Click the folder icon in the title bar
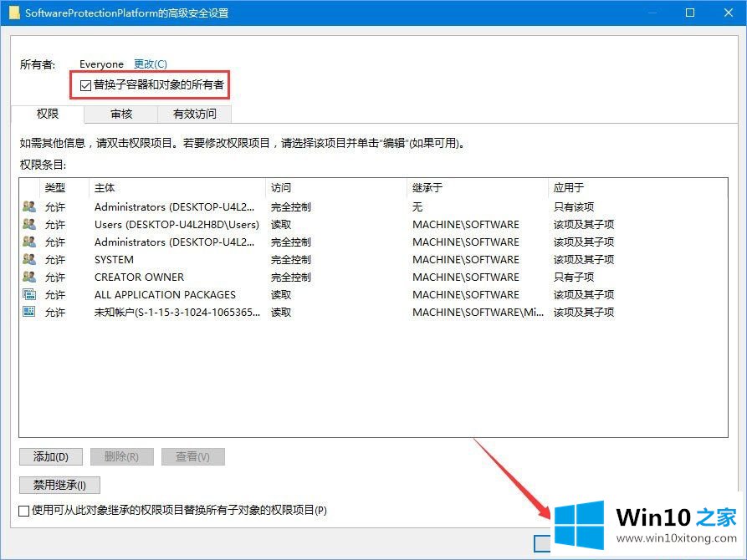The width and height of the screenshot is (747, 560). [x=14, y=13]
